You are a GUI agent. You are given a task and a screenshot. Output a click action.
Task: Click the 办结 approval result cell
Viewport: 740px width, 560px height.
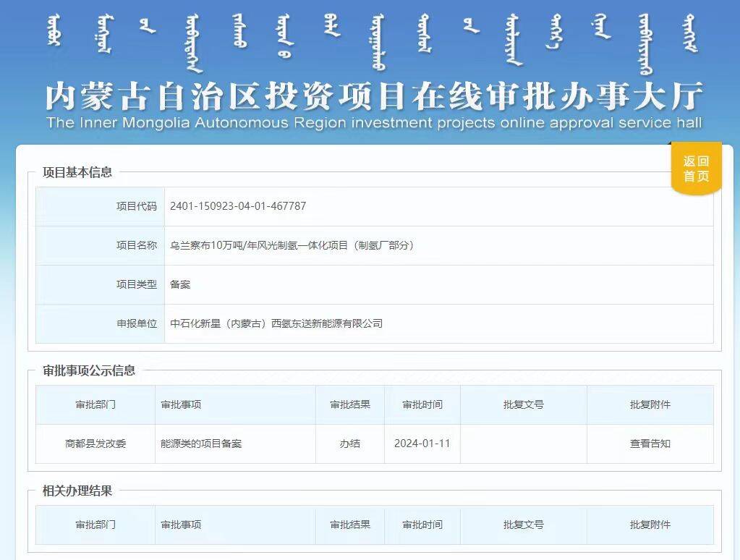click(x=350, y=444)
